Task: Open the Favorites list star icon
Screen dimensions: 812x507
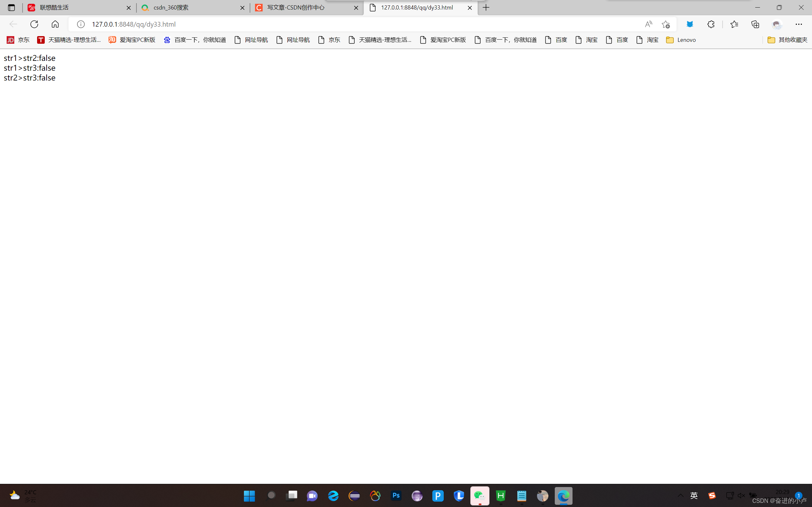Action: click(x=735, y=24)
